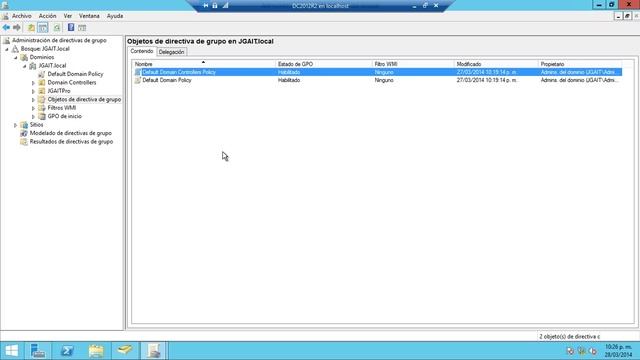Select Domain Controllers in the tree

point(72,83)
